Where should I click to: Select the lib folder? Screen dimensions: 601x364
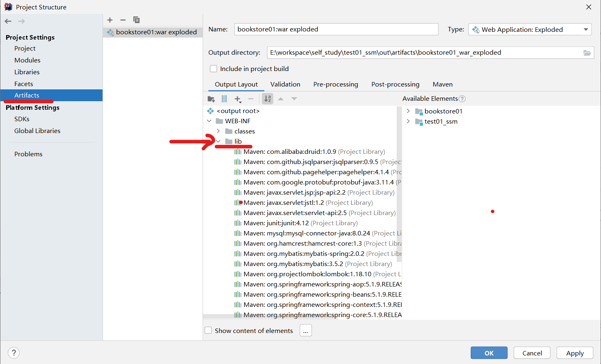coord(234,142)
